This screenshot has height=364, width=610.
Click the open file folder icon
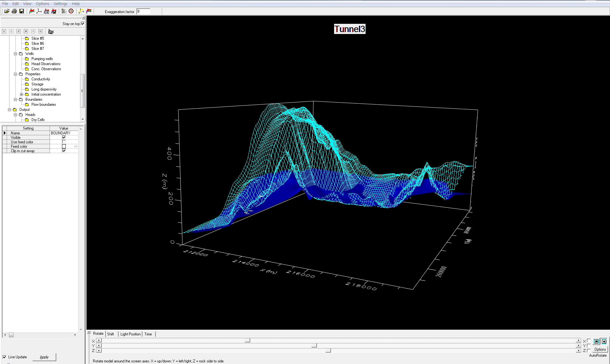pos(7,11)
